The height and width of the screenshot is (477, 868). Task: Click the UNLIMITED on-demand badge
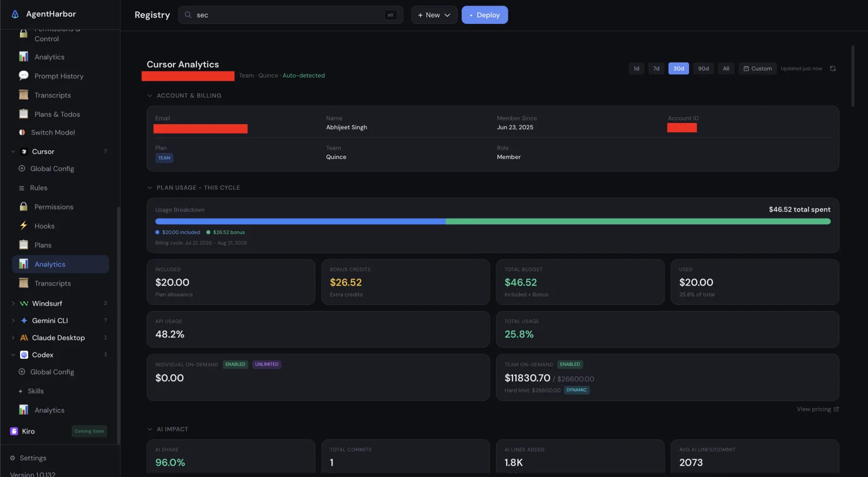(267, 364)
